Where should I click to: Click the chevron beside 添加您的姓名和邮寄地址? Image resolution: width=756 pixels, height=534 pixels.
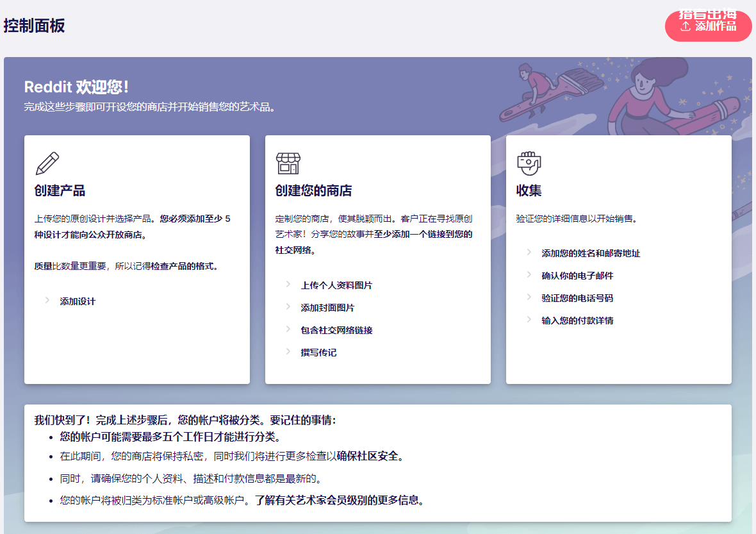click(x=529, y=253)
